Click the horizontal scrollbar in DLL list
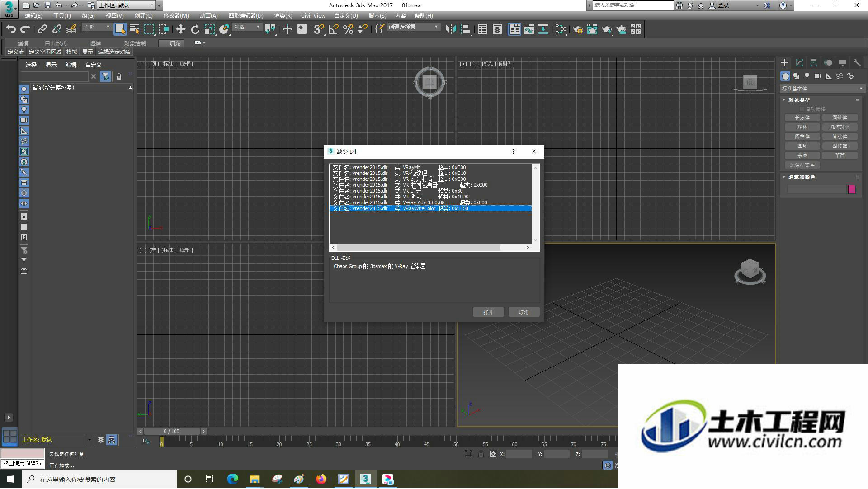The width and height of the screenshot is (868, 489). (419, 247)
